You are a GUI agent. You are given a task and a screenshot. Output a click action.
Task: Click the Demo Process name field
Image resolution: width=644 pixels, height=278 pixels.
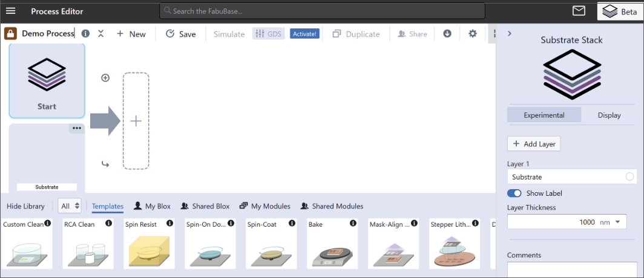[48, 34]
